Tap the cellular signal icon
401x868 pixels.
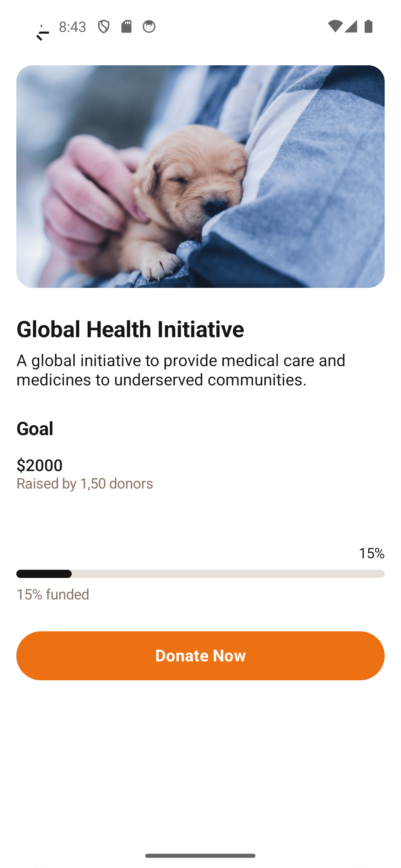351,26
